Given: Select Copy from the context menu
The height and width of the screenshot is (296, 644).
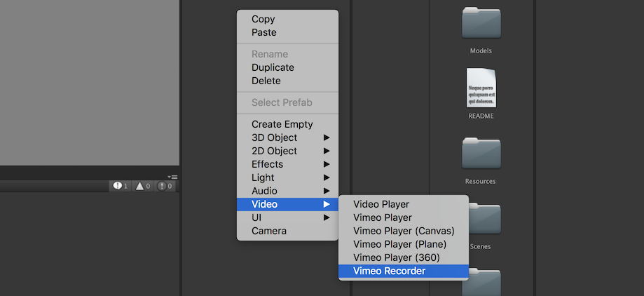Looking at the screenshot, I should [x=287, y=20].
